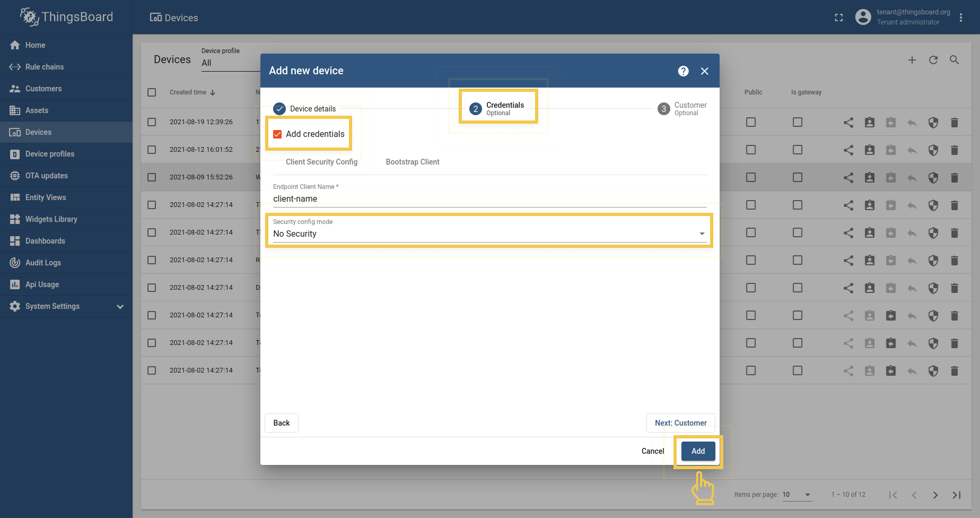Switch to Bootstrap Client tab
980x518 pixels.
pos(413,162)
